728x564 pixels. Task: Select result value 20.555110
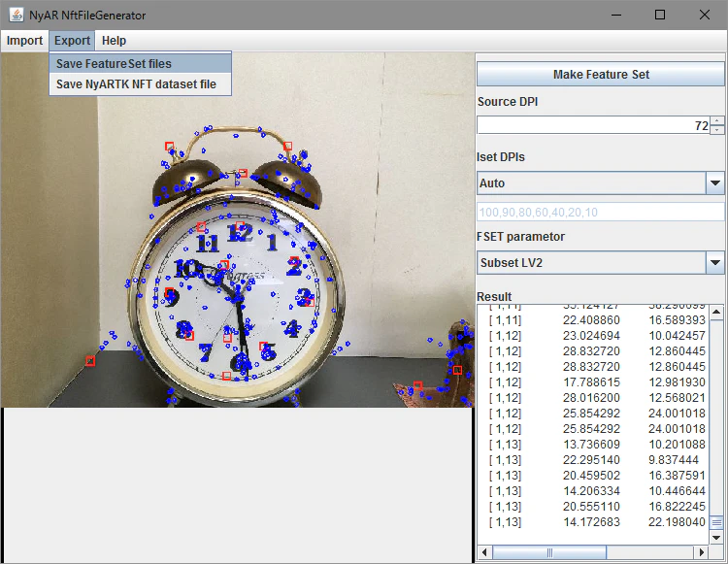(x=591, y=507)
